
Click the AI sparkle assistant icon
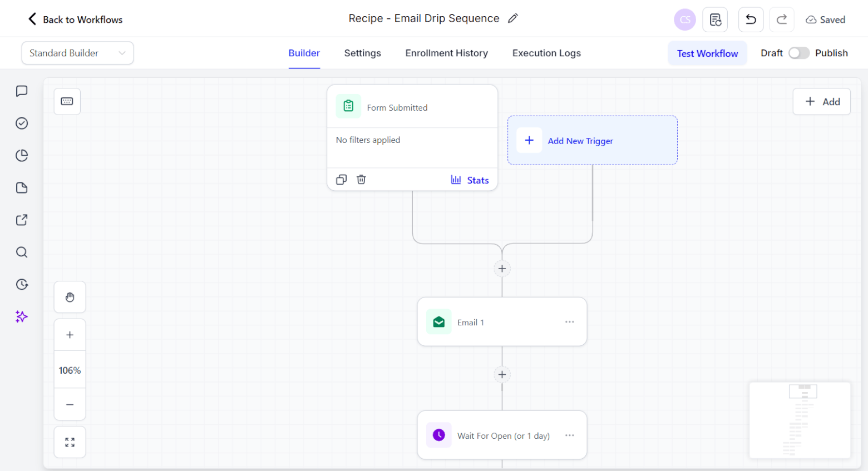pyautogui.click(x=21, y=316)
